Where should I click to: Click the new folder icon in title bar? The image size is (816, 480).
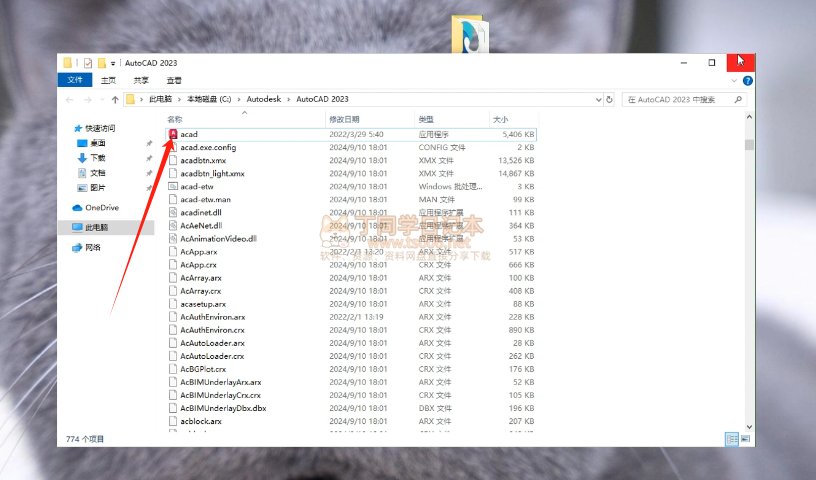pos(102,63)
